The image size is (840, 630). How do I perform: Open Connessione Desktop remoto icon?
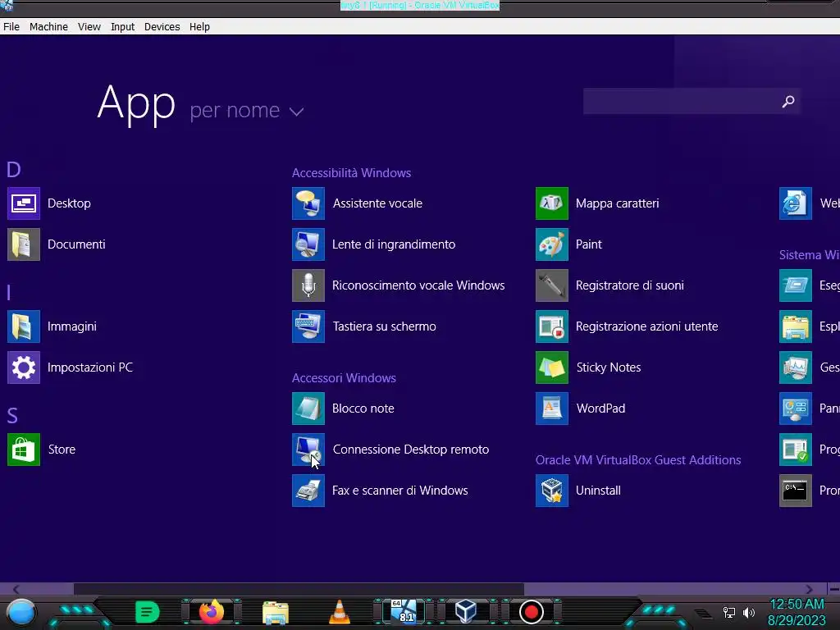click(308, 450)
